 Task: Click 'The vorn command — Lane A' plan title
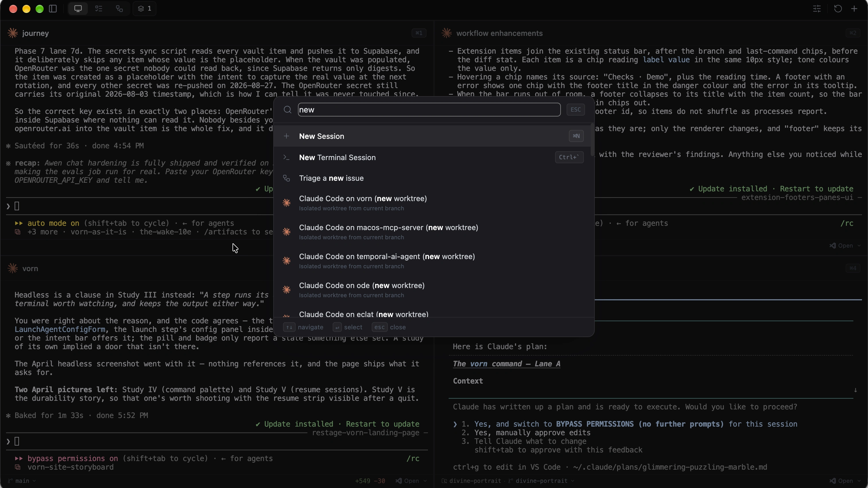[x=506, y=364]
